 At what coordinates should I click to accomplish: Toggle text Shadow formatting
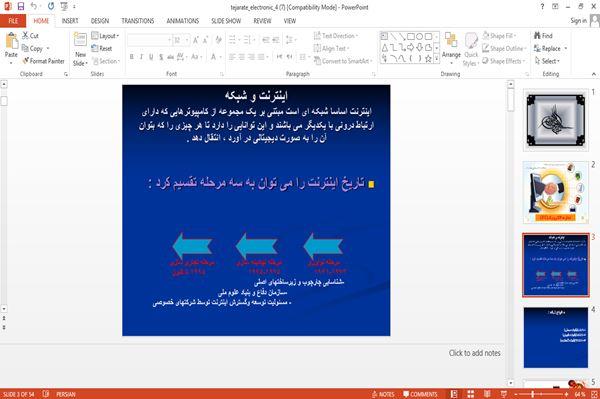(x=161, y=57)
